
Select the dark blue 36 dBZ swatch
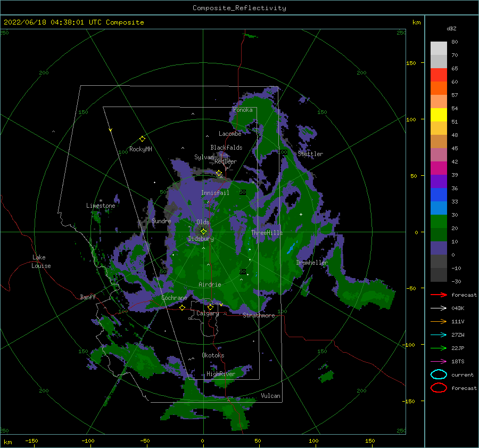point(439,195)
